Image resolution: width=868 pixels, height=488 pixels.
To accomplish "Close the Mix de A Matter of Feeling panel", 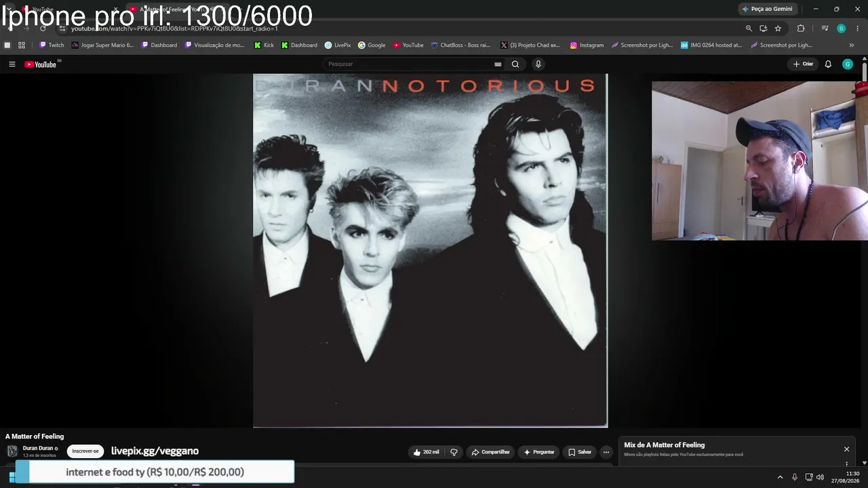I will pos(846,449).
